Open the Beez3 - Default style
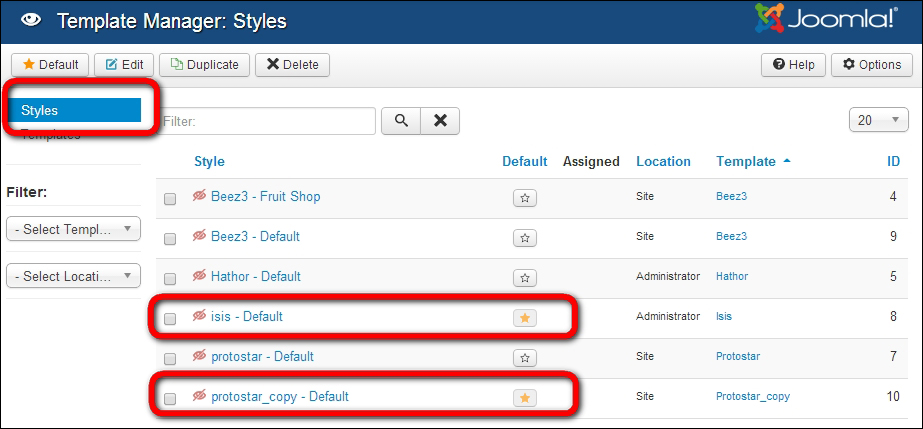This screenshot has width=923, height=429. pos(255,237)
